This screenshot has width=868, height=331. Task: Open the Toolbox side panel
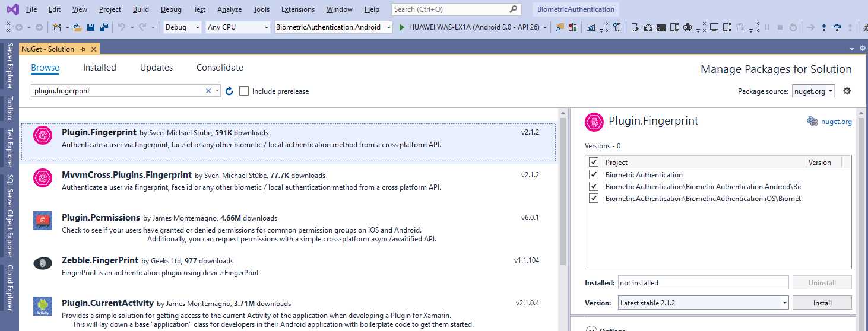tap(9, 109)
